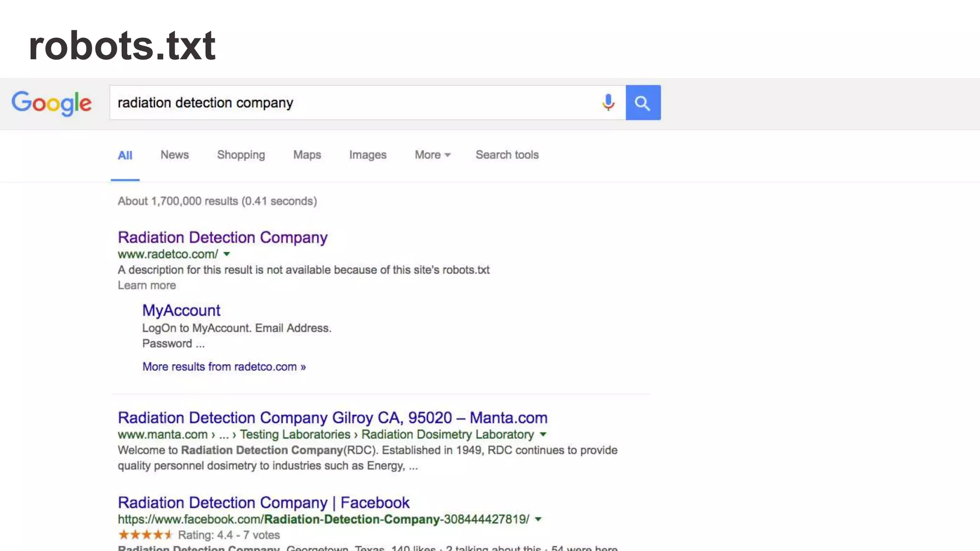
Task: Switch to the News tab
Action: [x=175, y=155]
